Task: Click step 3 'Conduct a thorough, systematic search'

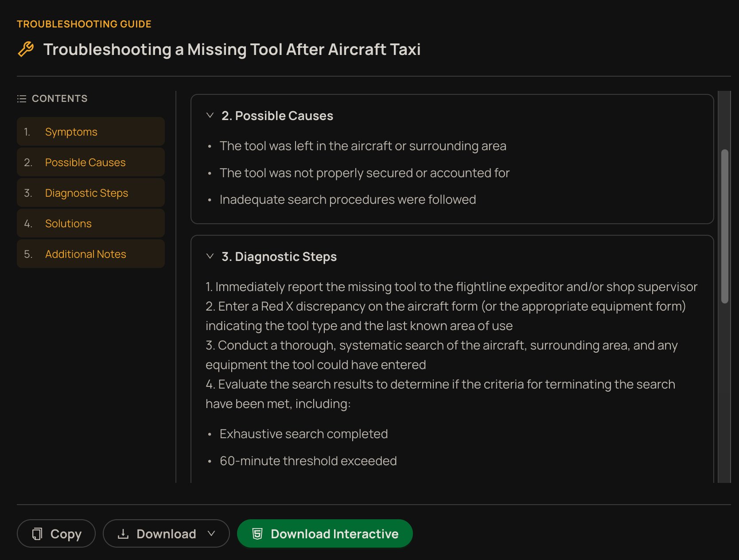Action: (442, 355)
